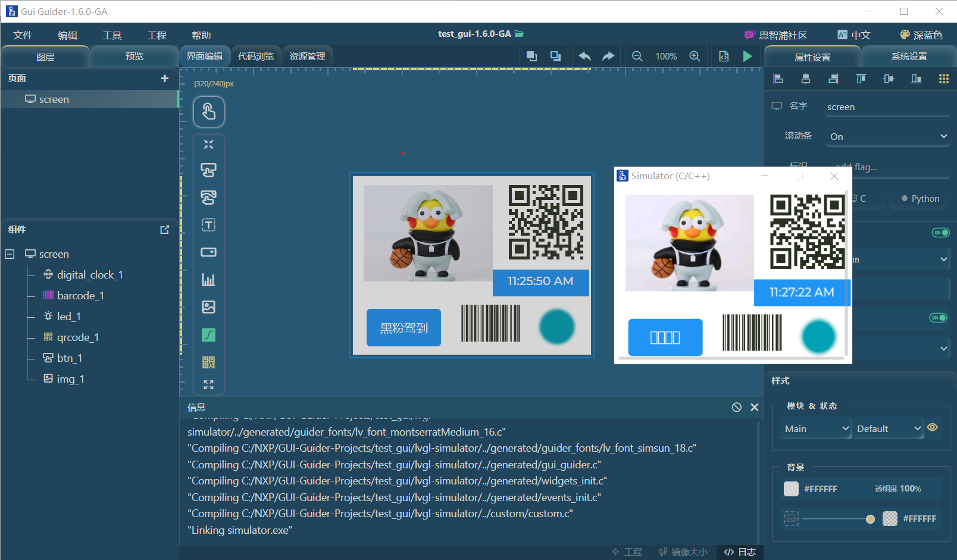957x560 pixels.
Task: Click the background color #FFFFFF swatch
Action: (791, 489)
